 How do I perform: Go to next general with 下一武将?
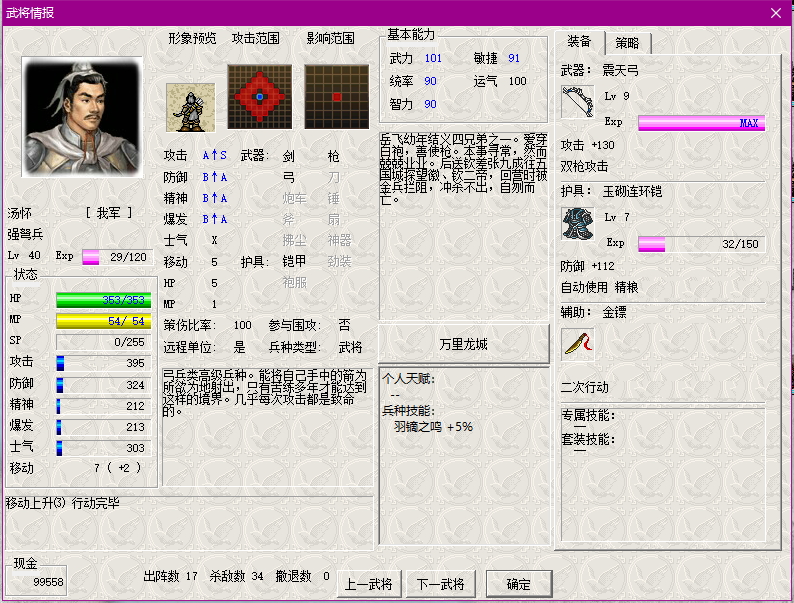coord(440,584)
